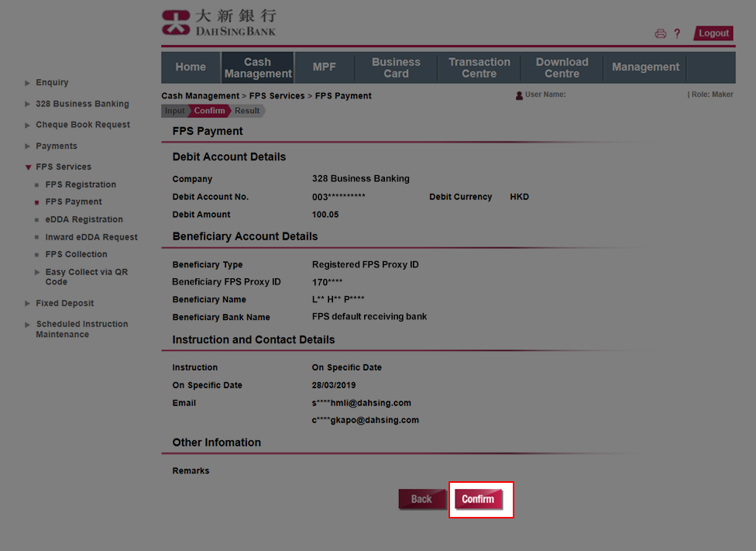Click Fixed Deposit in the sidebar
This screenshot has width=756, height=551.
pyautogui.click(x=64, y=304)
